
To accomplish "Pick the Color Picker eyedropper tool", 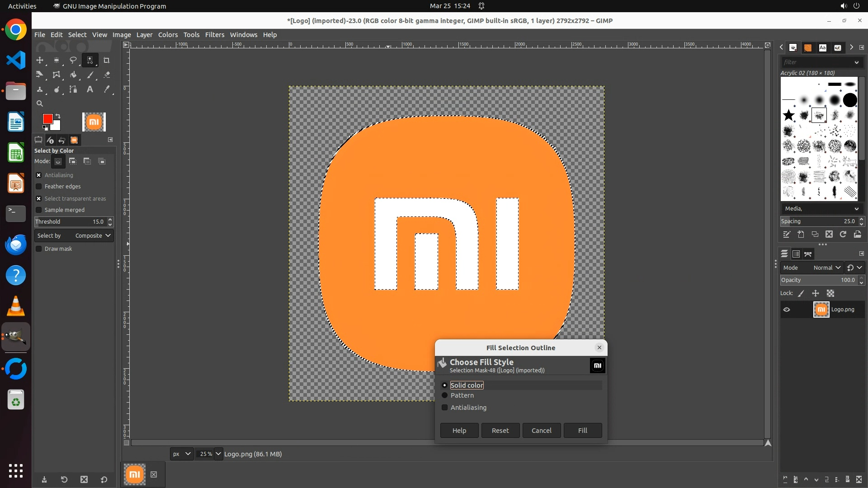I will point(107,89).
